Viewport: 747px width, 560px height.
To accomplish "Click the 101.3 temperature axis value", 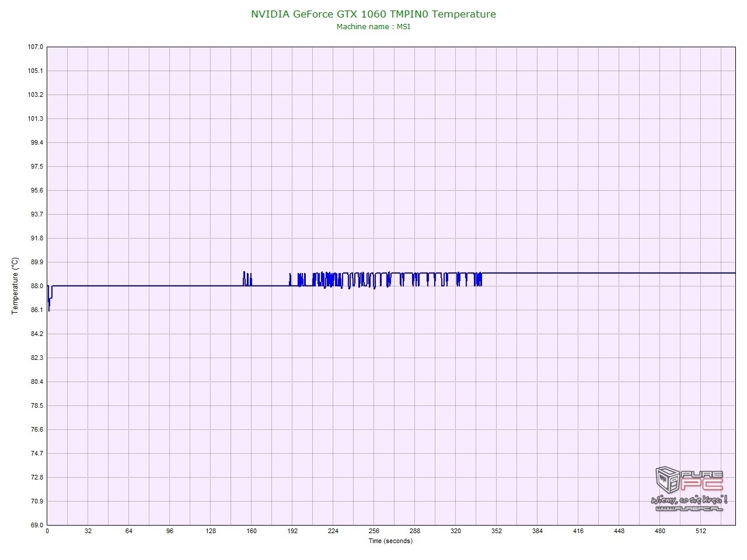I will point(36,118).
